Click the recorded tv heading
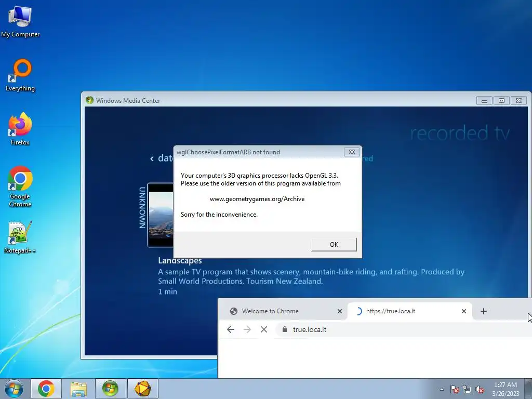 tap(460, 133)
